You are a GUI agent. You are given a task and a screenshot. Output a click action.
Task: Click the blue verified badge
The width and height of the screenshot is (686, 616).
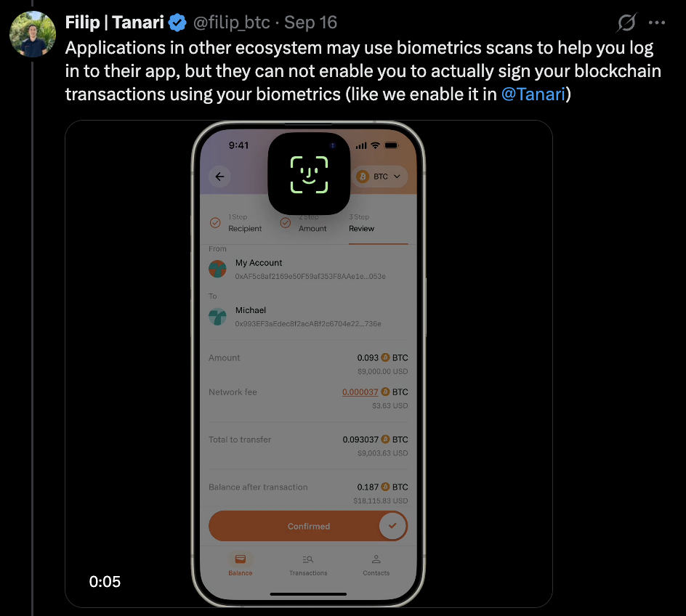click(177, 23)
